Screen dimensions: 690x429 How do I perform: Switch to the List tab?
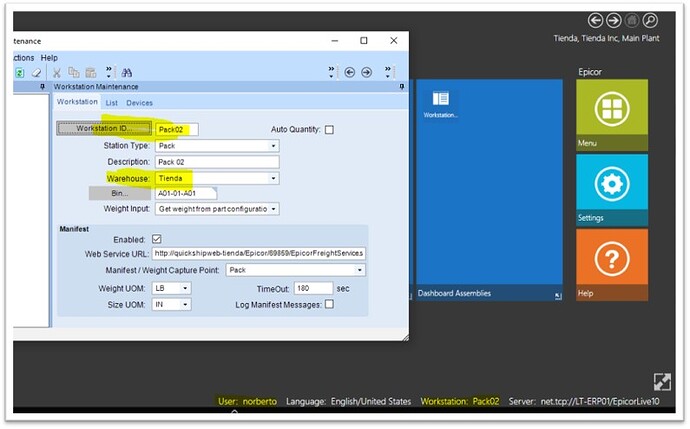point(111,103)
